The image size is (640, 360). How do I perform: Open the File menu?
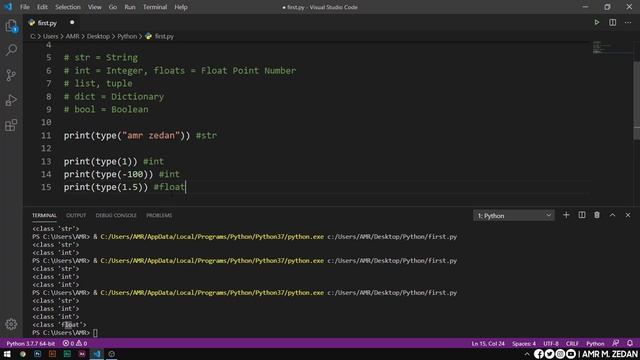tap(25, 7)
